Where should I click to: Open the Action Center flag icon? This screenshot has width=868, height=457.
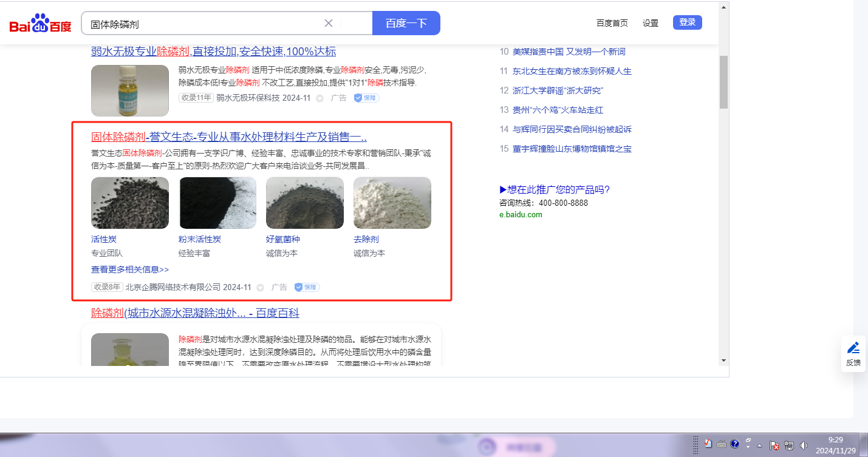[774, 445]
